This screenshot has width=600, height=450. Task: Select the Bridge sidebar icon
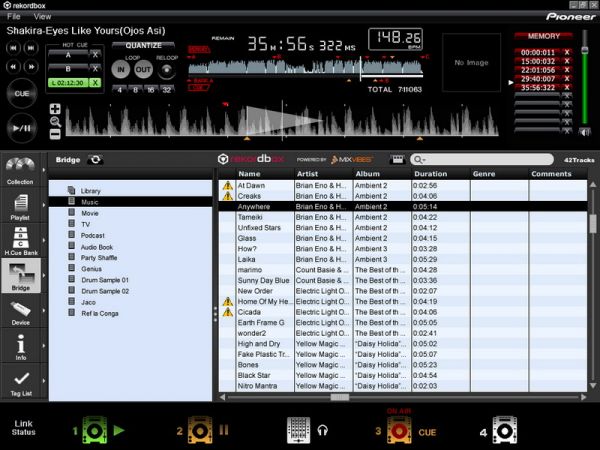(x=21, y=276)
